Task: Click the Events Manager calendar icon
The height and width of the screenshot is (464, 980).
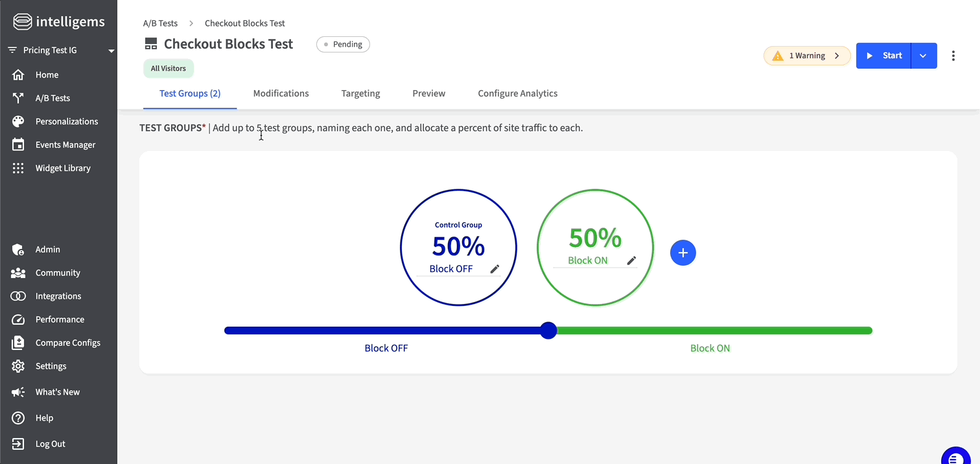Action: 18,145
